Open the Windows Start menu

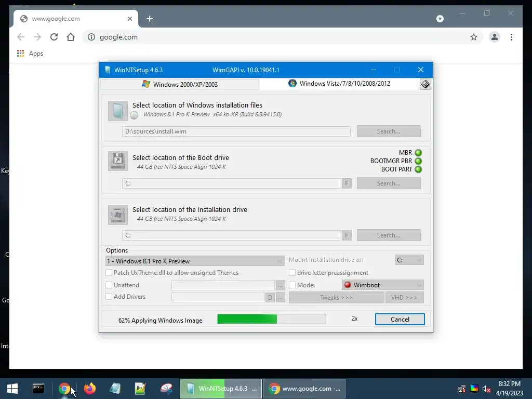(x=12, y=389)
